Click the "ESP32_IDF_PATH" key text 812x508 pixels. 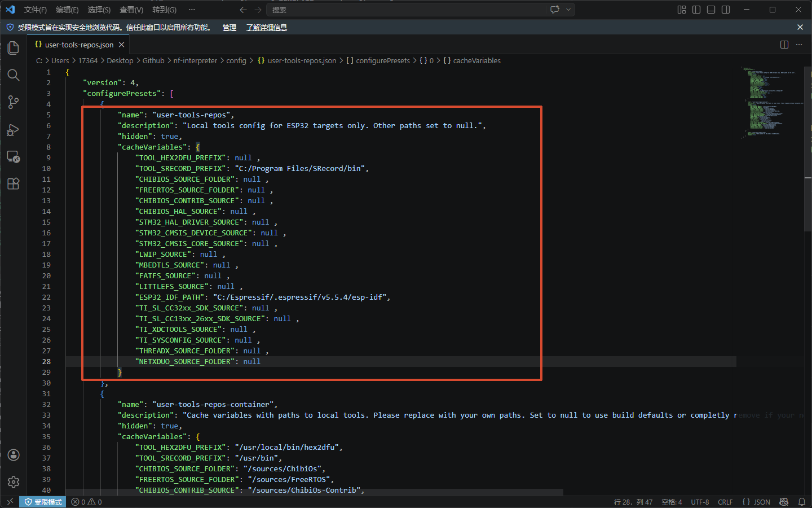[170, 297]
